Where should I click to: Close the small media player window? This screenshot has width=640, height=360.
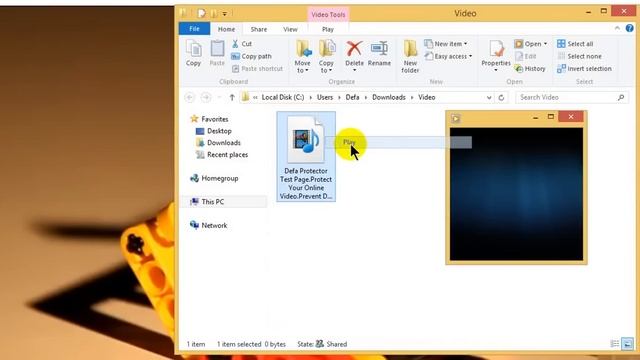coord(571,117)
